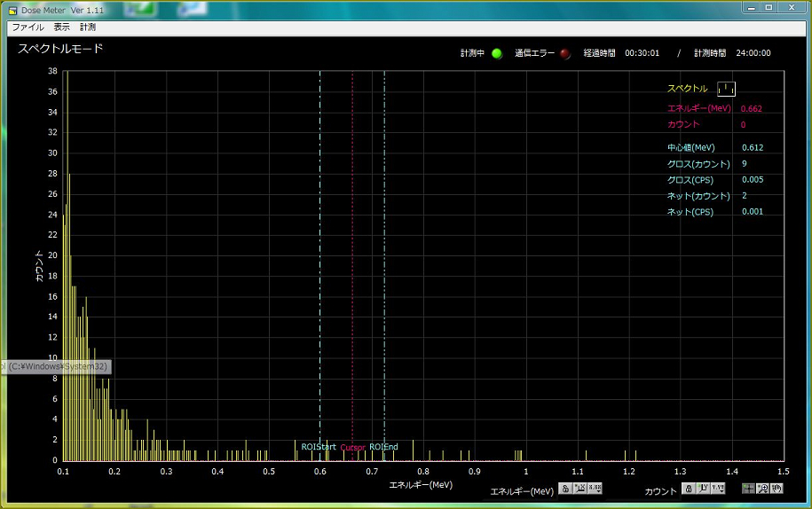Image resolution: width=812 pixels, height=509 pixels.
Task: Click the red Cursor marker label
Action: (x=352, y=448)
